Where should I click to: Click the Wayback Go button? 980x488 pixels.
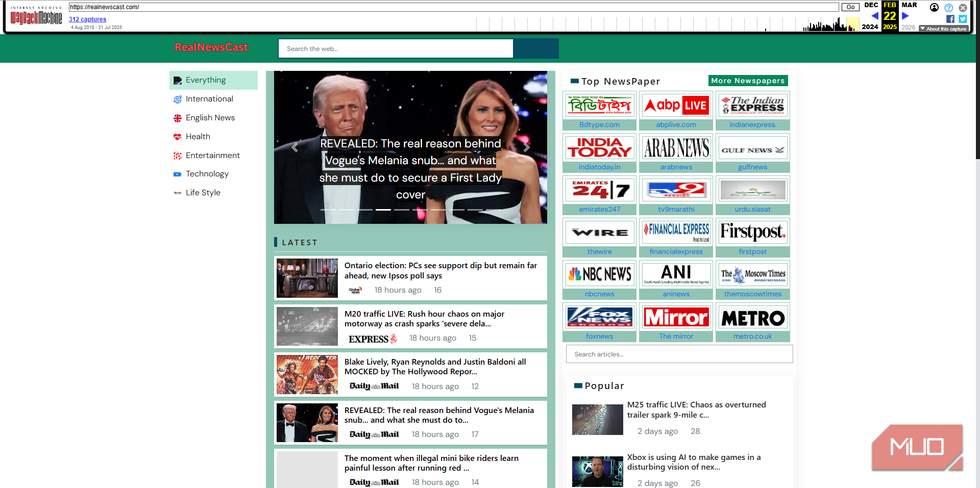(x=850, y=7)
